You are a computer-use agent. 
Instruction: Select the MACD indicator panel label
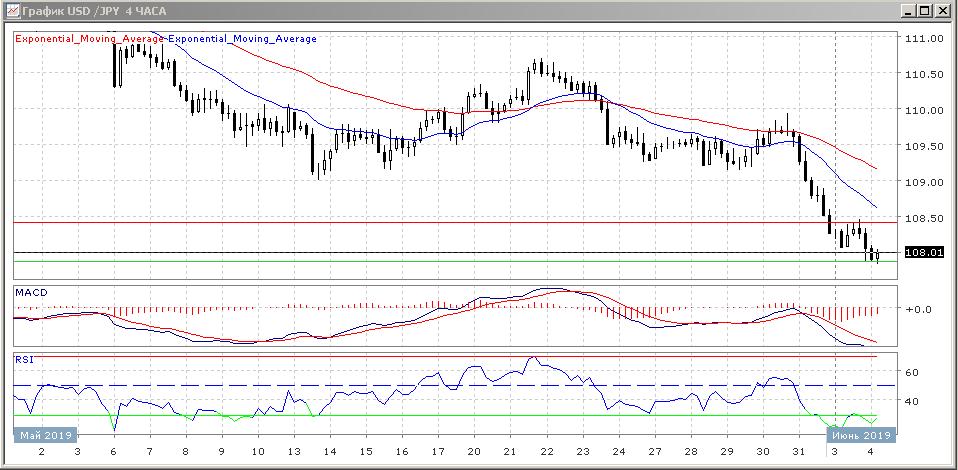[31, 292]
